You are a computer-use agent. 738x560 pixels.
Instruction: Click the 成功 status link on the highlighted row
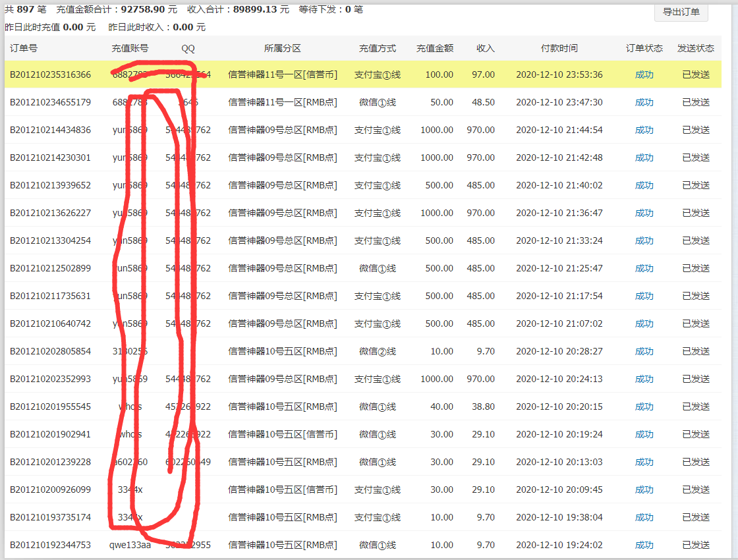pyautogui.click(x=644, y=74)
